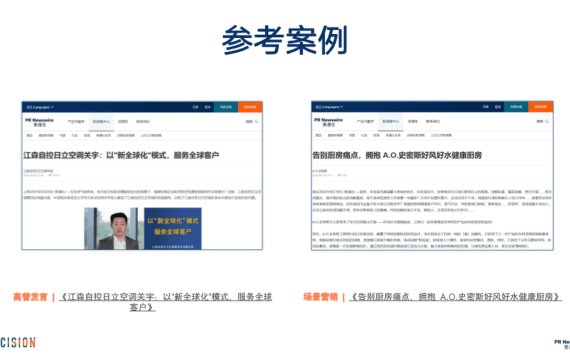Click orange header button in 江森自控 screenshot
Image resolution: width=570 pixels, height=360 pixels.
pos(250,107)
